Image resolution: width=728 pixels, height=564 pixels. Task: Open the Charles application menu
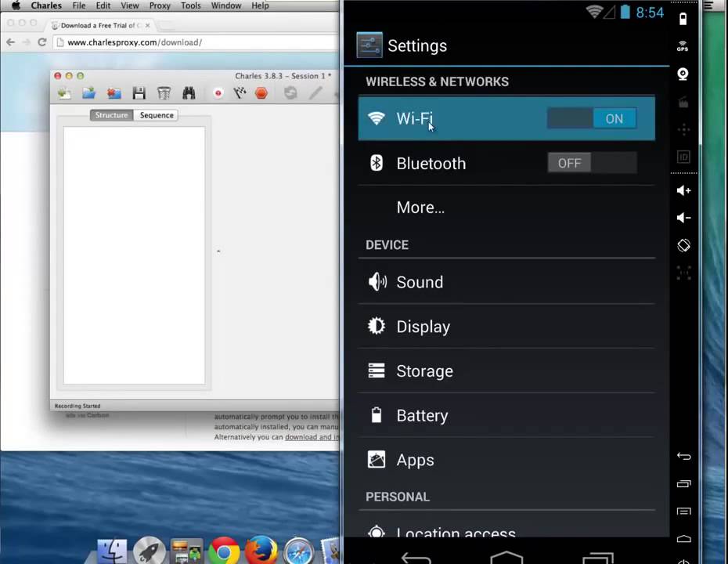pyautogui.click(x=46, y=5)
